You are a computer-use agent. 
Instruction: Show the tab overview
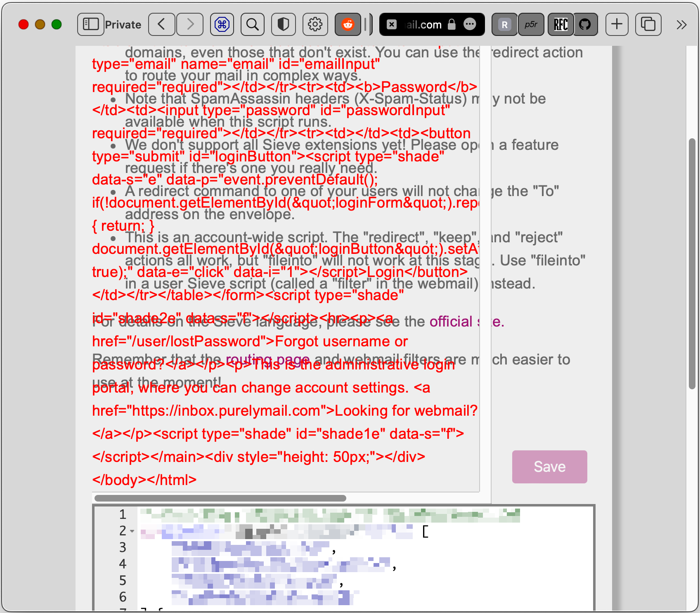pos(648,24)
